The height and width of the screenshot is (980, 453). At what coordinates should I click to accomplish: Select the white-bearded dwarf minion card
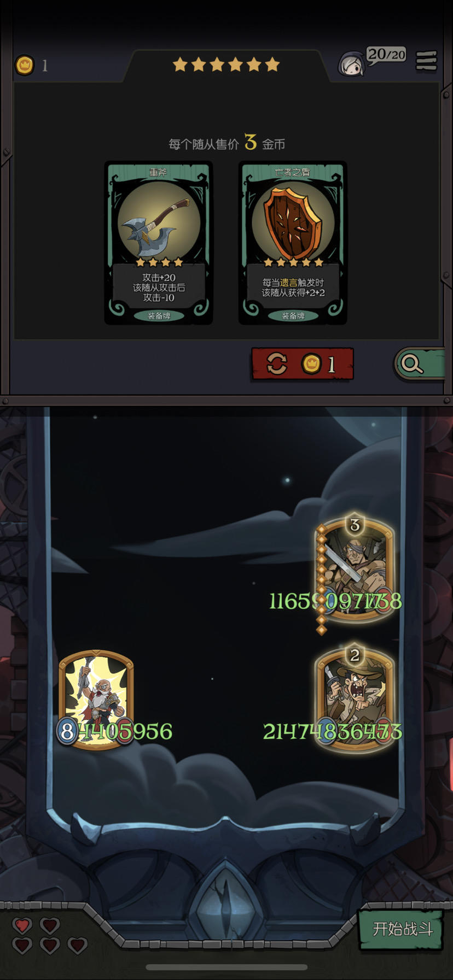click(x=96, y=699)
